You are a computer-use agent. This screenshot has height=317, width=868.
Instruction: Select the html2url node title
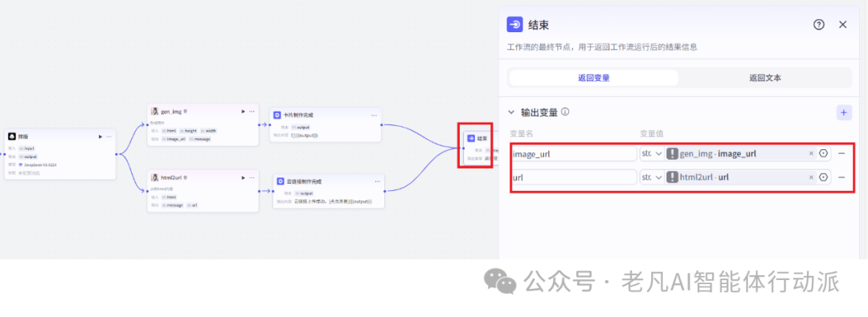(172, 177)
